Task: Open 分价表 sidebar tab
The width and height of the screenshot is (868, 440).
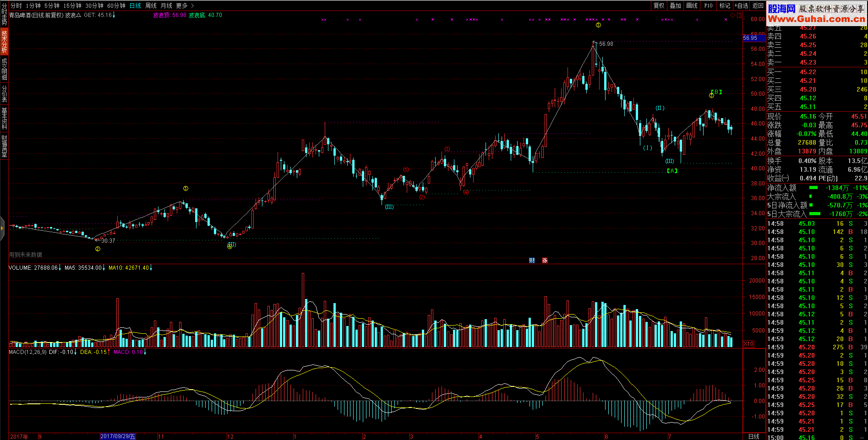Action: [x=4, y=94]
